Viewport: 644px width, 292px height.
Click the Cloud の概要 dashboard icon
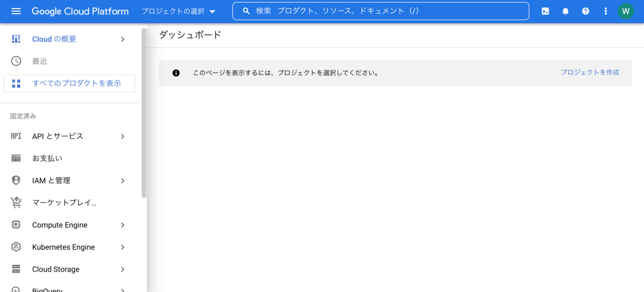coord(16,39)
